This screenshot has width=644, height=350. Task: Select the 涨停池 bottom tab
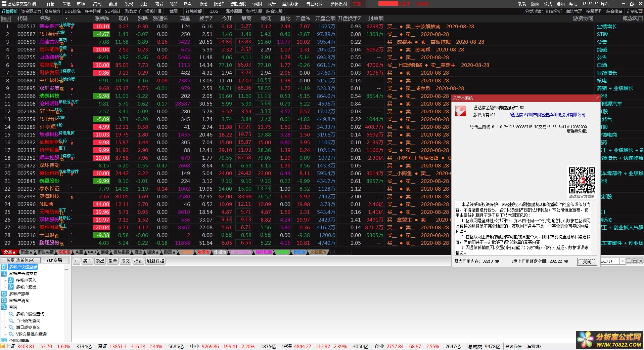click(203, 252)
